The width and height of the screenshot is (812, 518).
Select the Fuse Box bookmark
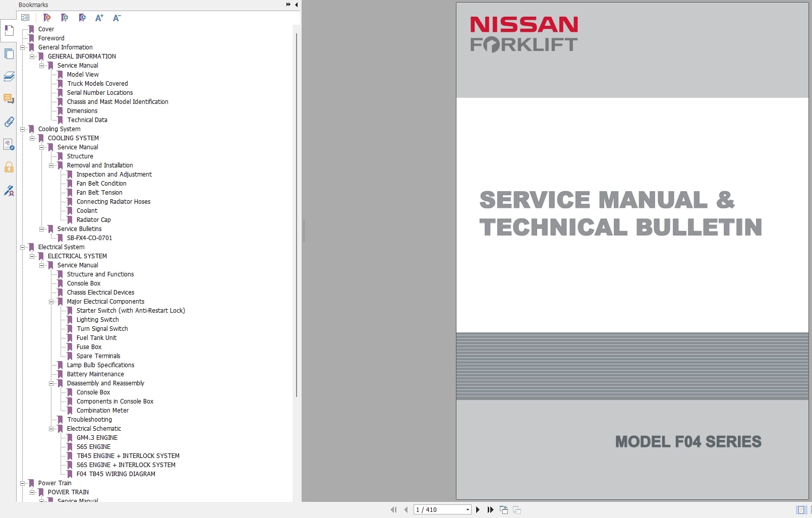[89, 347]
